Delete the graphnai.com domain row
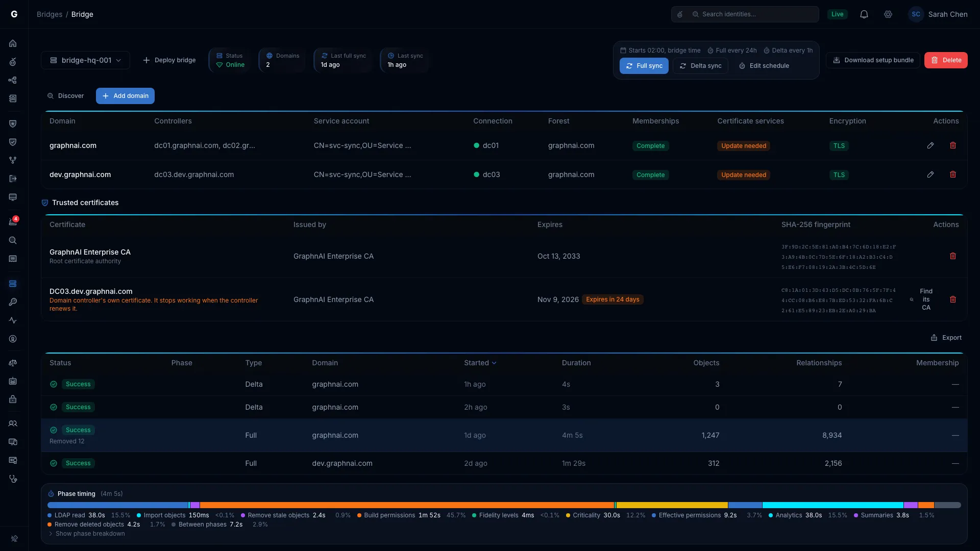The image size is (980, 551). 953,145
